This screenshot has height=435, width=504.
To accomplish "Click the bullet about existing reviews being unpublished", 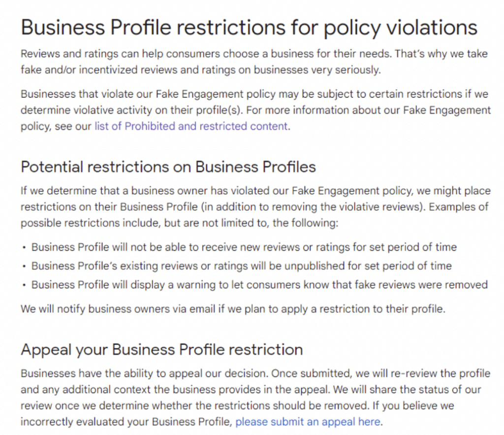I will (x=241, y=266).
